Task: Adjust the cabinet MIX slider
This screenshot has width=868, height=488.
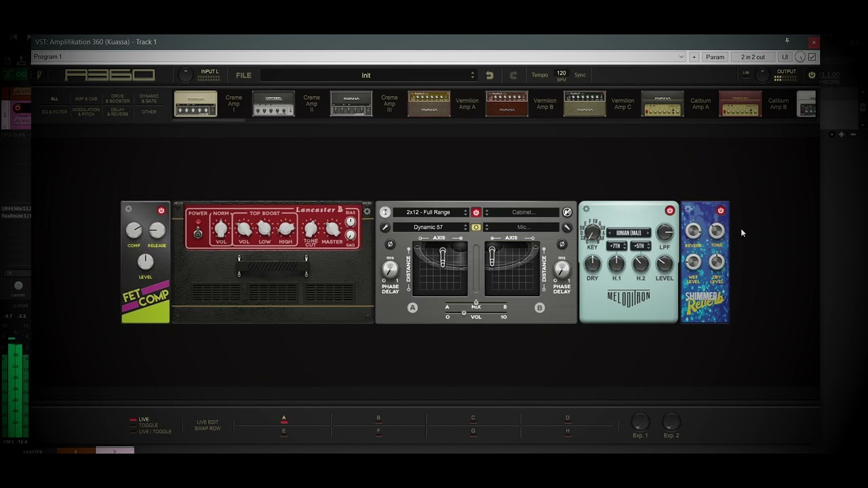Action: (476, 303)
